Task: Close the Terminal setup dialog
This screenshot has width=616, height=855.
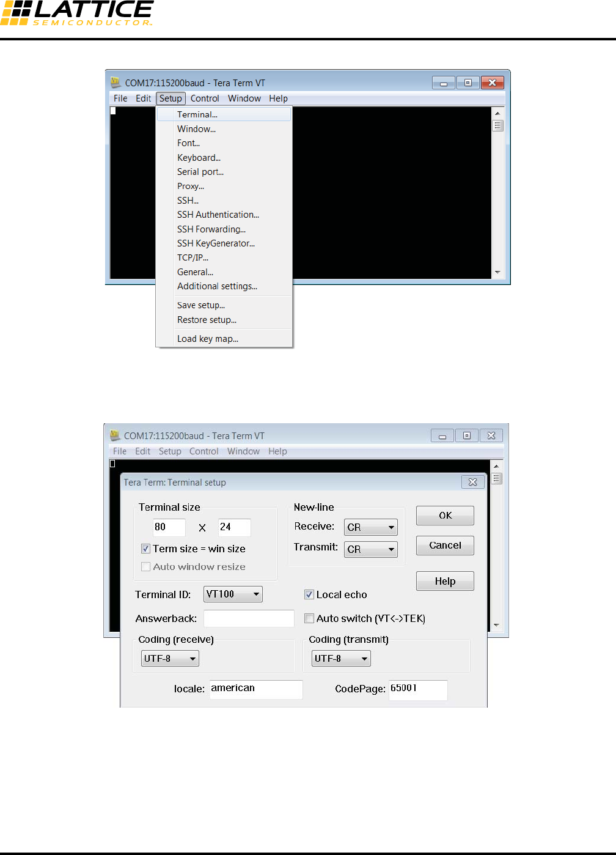Action: [x=472, y=482]
